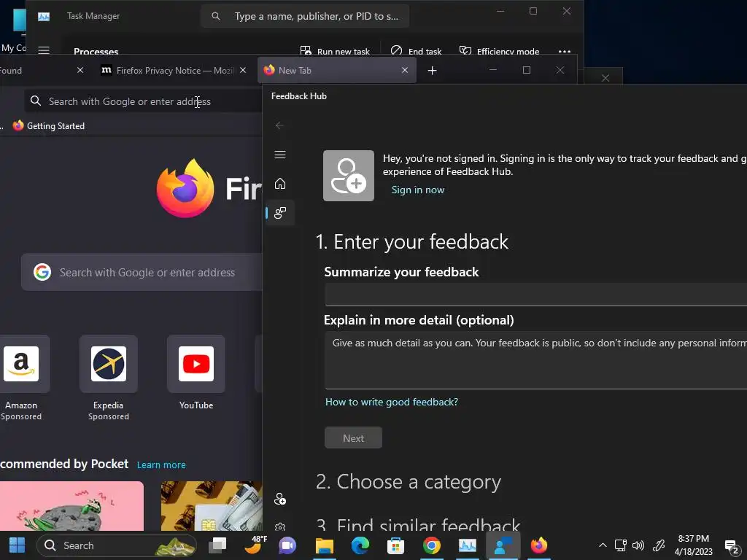The height and width of the screenshot is (560, 747).
Task: Close the New Tab tab
Action: tap(404, 71)
